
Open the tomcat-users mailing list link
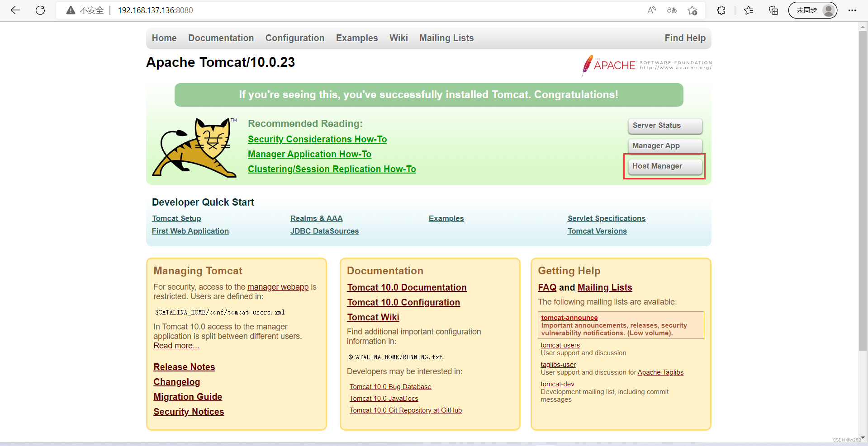click(x=560, y=345)
